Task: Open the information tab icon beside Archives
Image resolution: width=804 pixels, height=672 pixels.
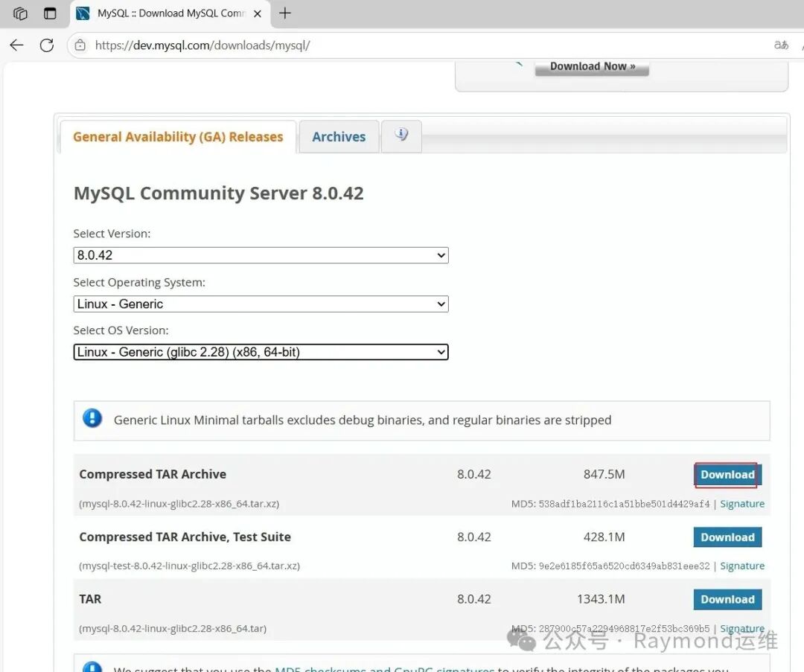Action: click(x=401, y=136)
